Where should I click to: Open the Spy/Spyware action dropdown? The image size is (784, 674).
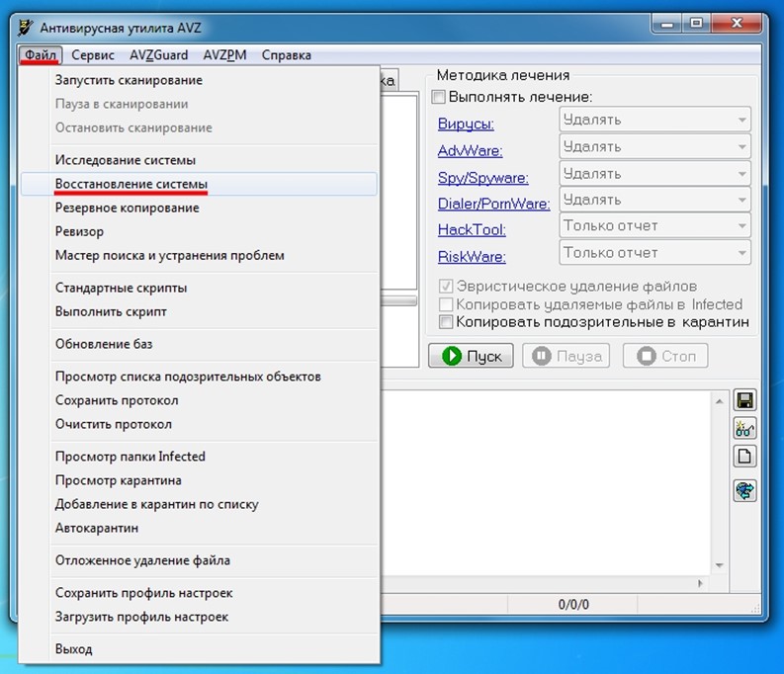655,173
